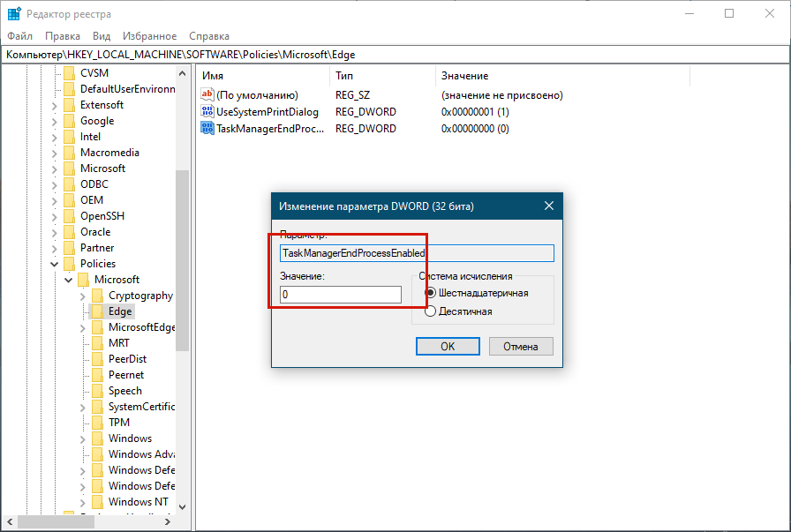Click the OEM folder icon
This screenshot has height=532, width=791.
[69, 200]
